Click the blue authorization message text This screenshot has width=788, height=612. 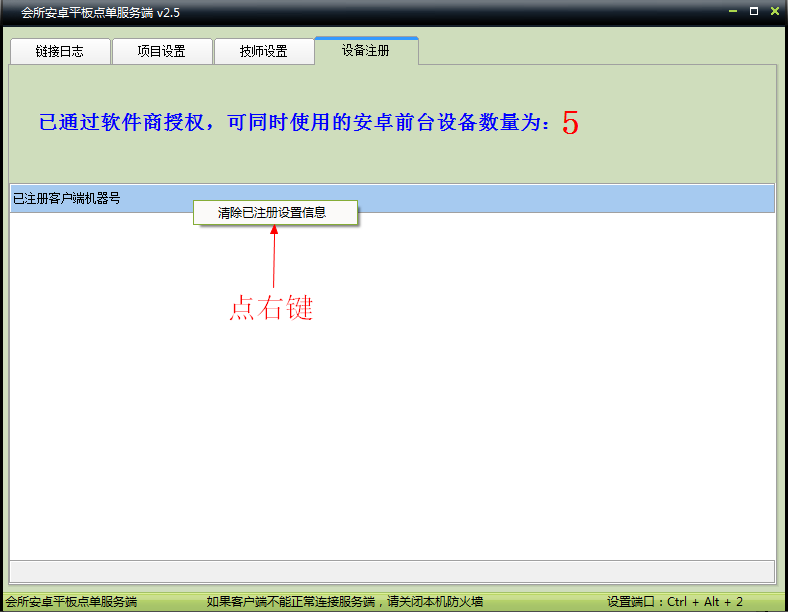(x=294, y=123)
